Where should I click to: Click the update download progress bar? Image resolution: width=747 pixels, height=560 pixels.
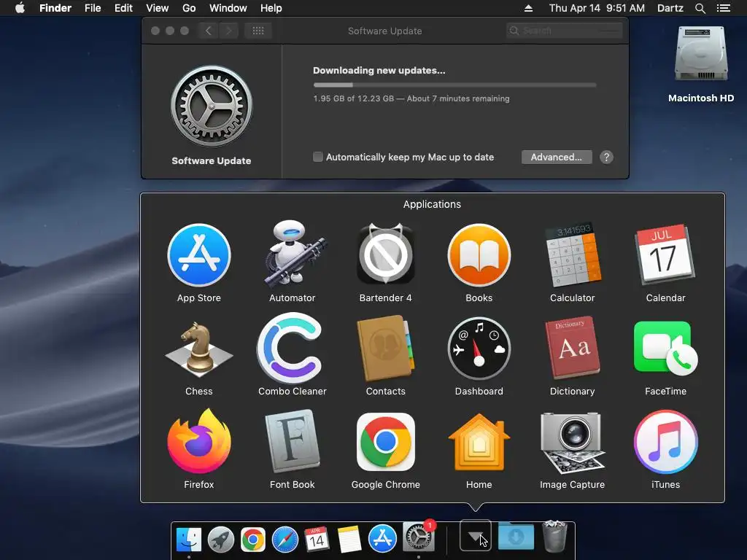[454, 85]
